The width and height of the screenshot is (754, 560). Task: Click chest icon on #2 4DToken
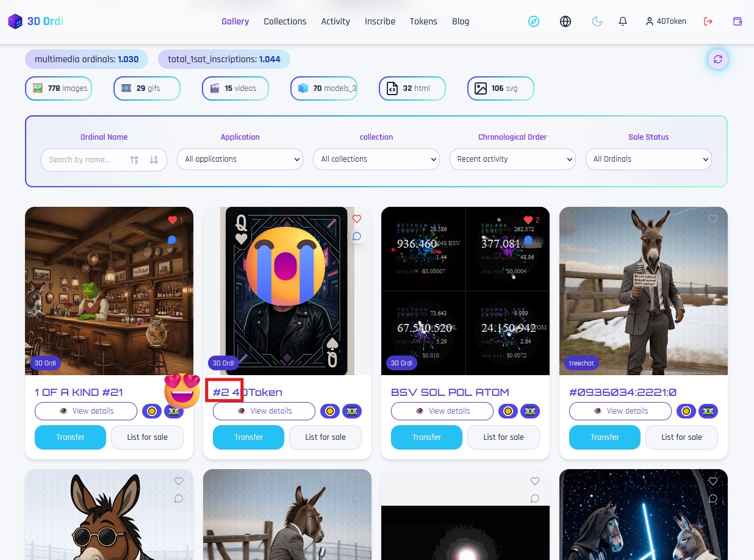(x=352, y=411)
